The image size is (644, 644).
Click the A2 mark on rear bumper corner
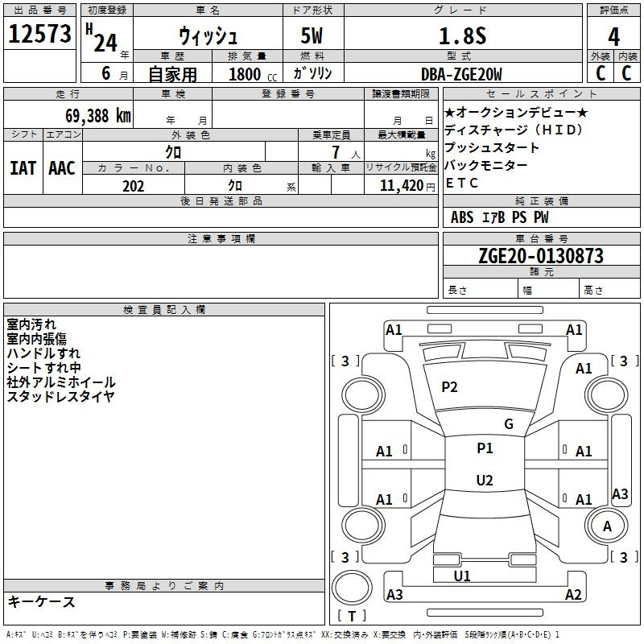[573, 594]
